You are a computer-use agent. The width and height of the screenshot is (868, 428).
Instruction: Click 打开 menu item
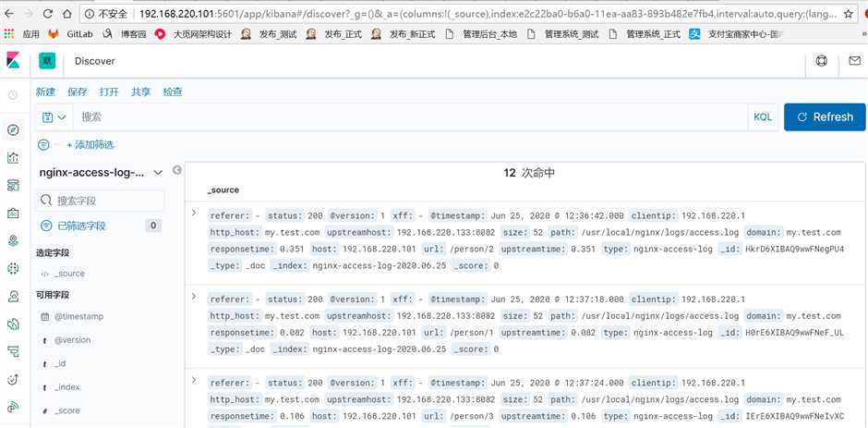[109, 92]
